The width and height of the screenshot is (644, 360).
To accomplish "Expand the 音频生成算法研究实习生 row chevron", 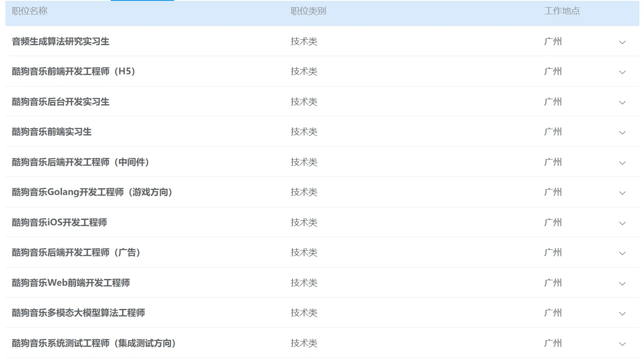I will click(622, 42).
